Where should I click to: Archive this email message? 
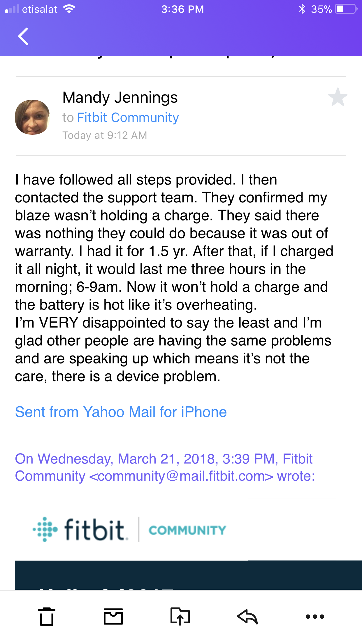[x=113, y=617]
